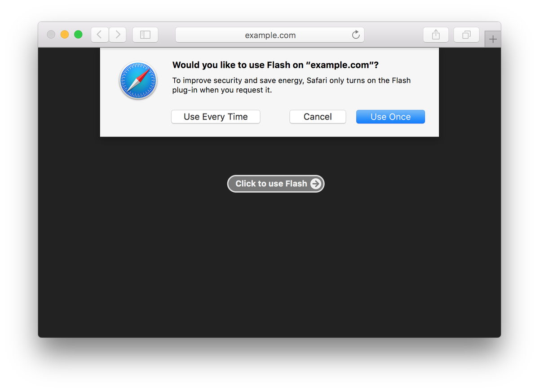539x392 pixels.
Task: Minimize window using the yellow button
Action: coord(65,35)
